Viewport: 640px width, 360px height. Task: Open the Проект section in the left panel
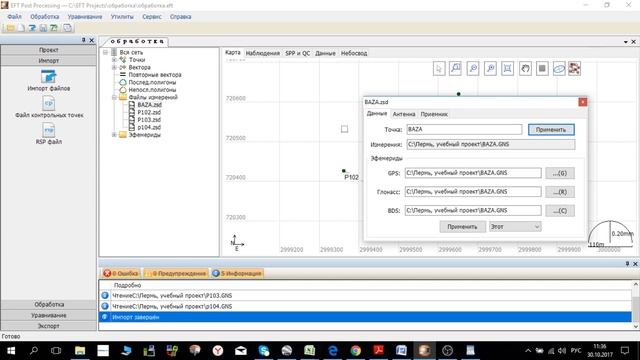point(49,50)
